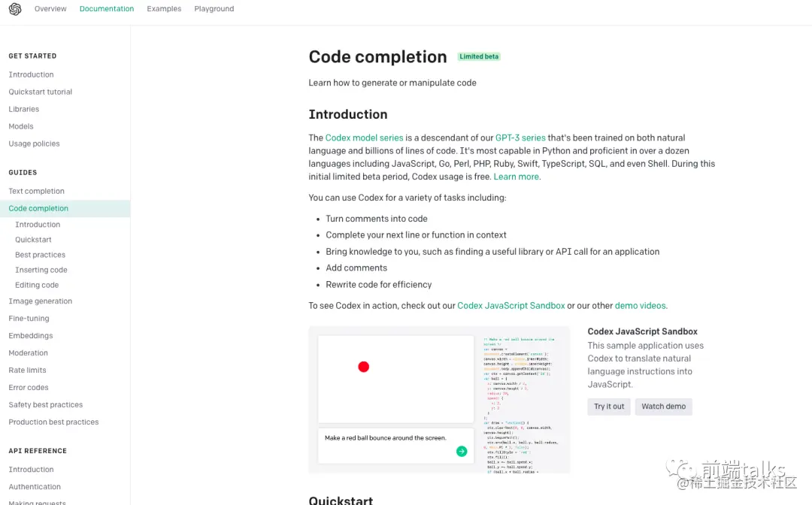Open Quickstart tutorial in sidebar
Viewport: 812px width, 505px height.
click(41, 92)
